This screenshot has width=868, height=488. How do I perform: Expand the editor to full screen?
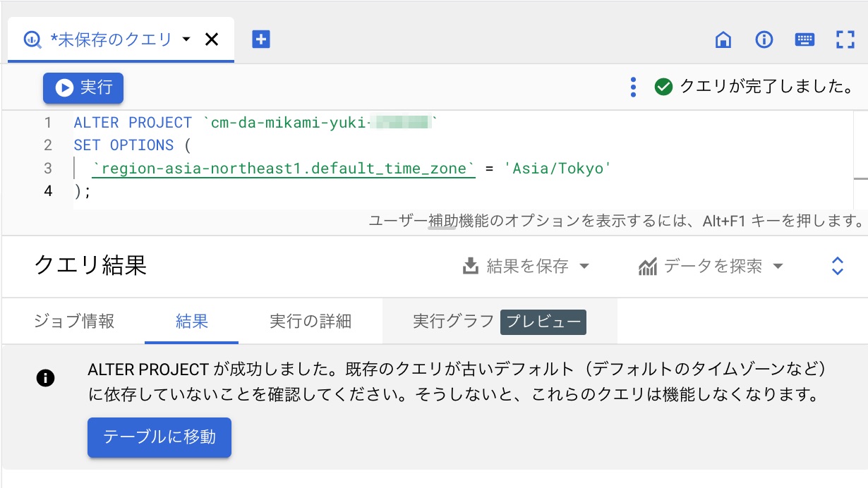(845, 39)
